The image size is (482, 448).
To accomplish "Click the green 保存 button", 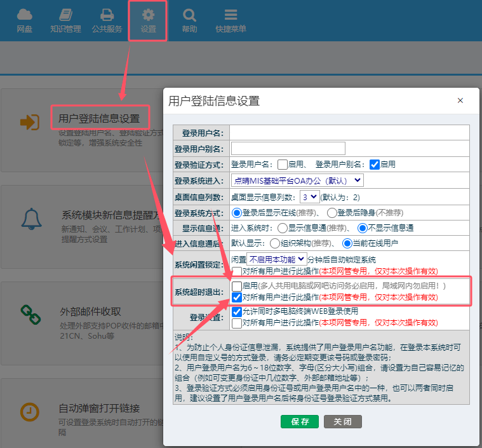I will (x=300, y=422).
